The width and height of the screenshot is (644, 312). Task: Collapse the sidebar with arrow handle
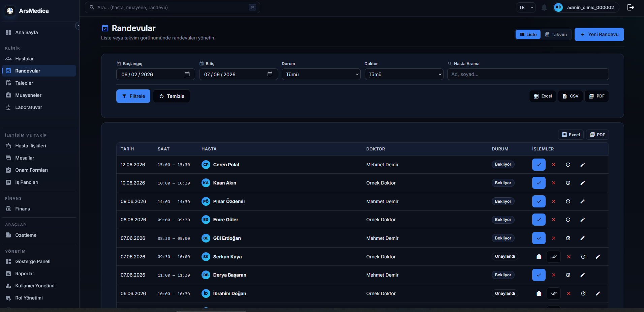[x=78, y=26]
